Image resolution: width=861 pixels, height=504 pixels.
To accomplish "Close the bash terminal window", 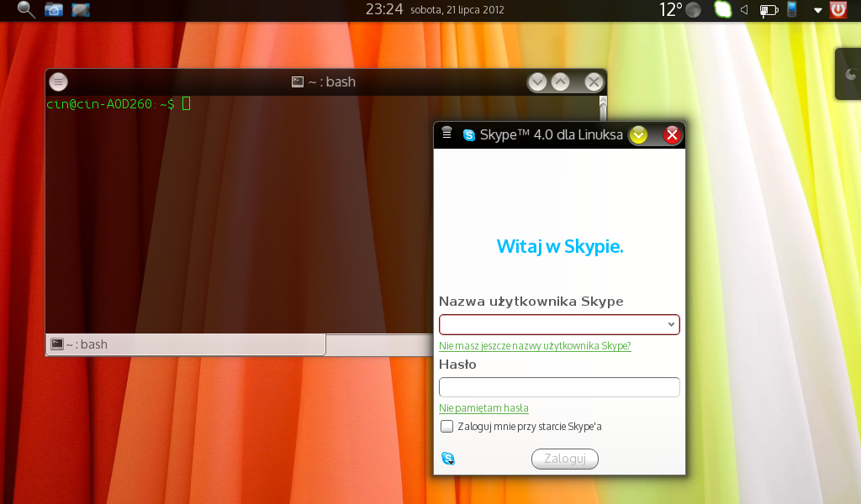I will (x=594, y=82).
